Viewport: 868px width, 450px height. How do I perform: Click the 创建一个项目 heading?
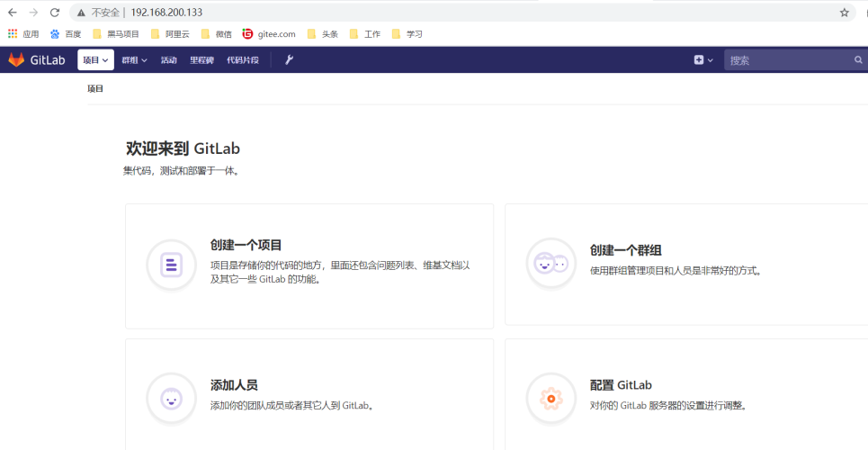(246, 245)
